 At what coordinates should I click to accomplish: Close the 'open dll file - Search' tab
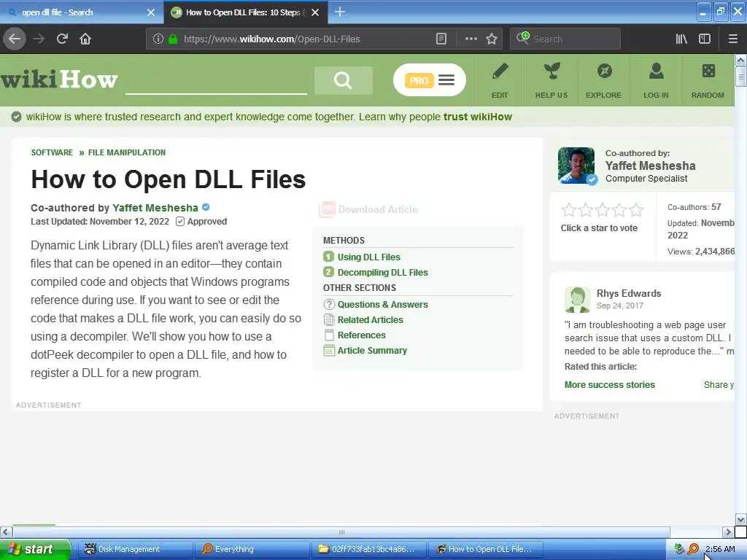[x=151, y=12]
